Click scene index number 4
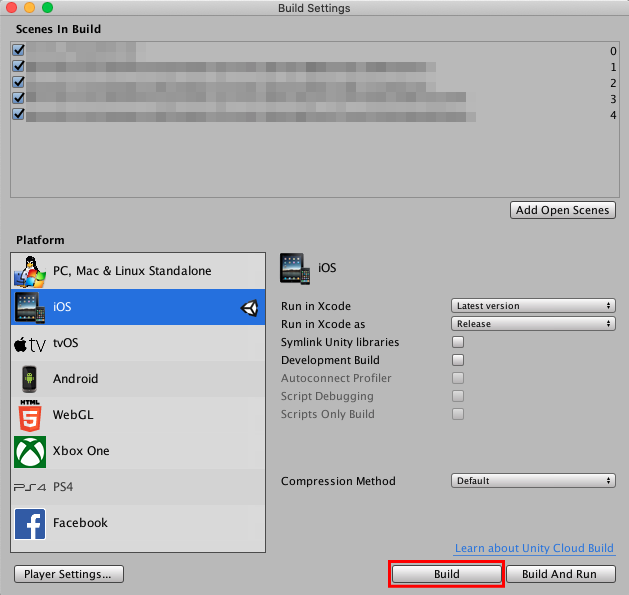 613,115
